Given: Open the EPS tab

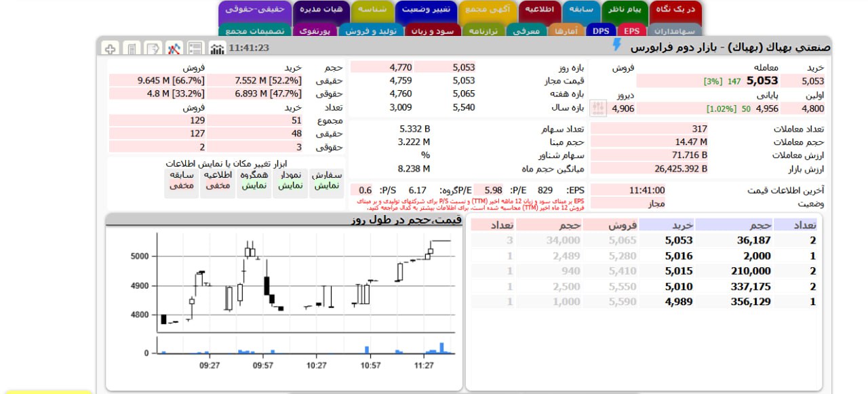Looking at the screenshot, I should point(631,31).
